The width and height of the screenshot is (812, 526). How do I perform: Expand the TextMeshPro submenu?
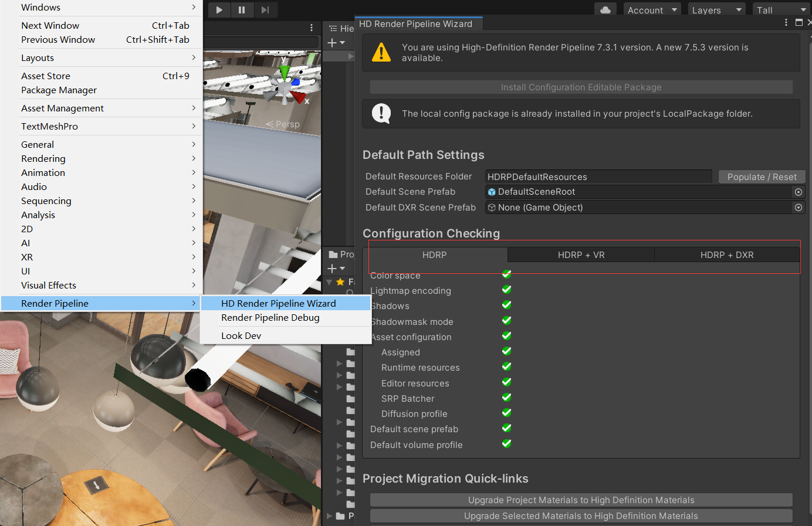101,126
